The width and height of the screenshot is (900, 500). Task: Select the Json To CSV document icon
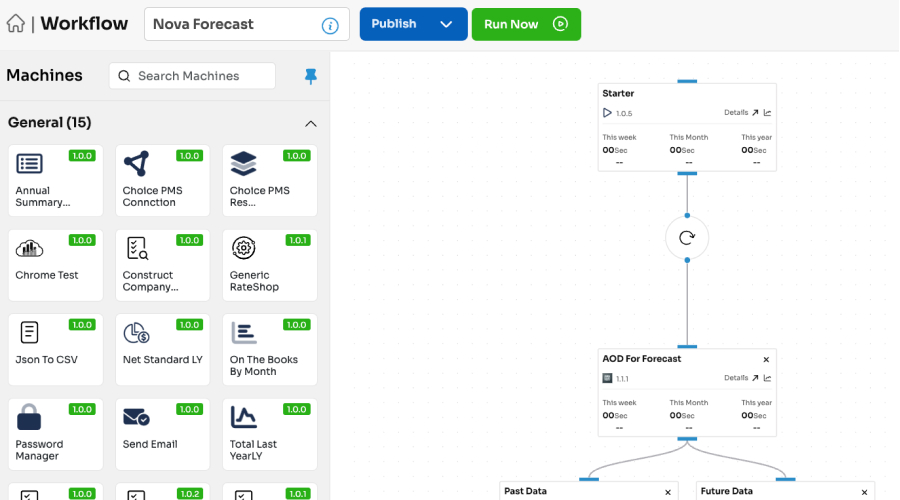[29, 332]
